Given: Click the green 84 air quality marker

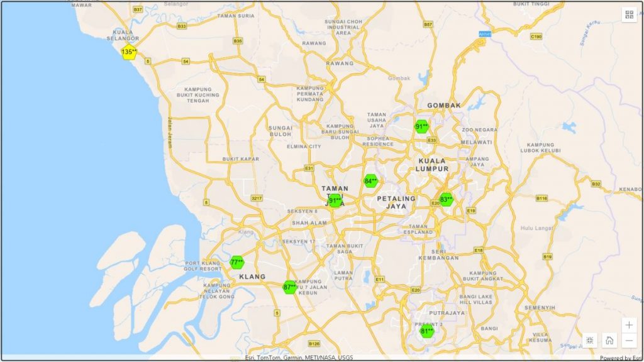Looking at the screenshot, I should pos(370,181).
